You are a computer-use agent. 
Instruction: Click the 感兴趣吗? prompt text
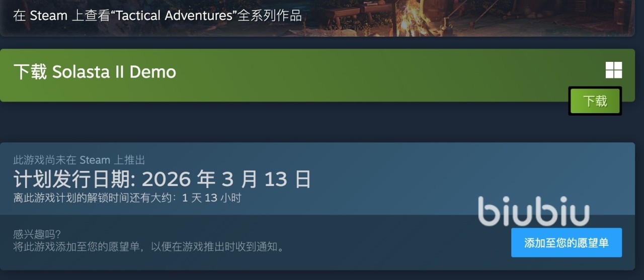[x=37, y=234]
